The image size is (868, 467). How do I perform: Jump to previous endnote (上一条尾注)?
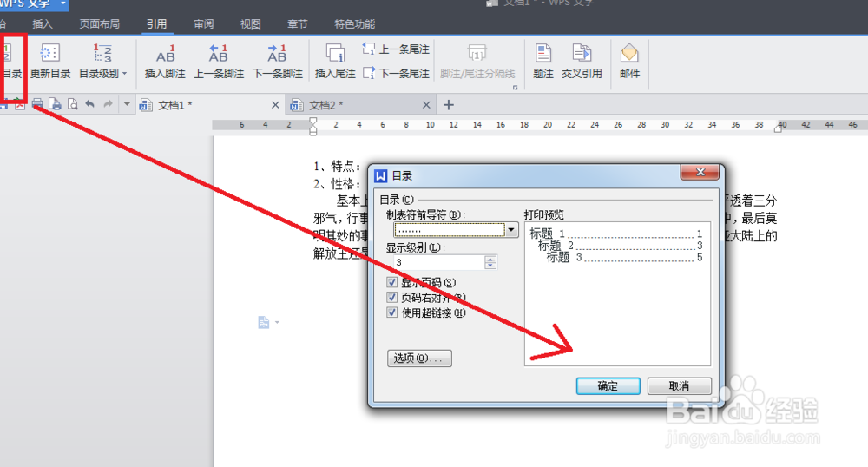click(x=397, y=49)
